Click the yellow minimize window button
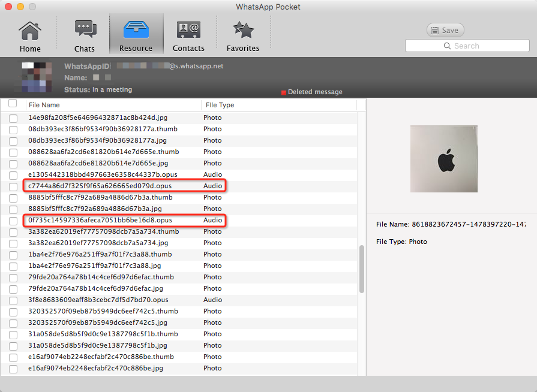Screen dimensions: 537x392 (20, 7)
